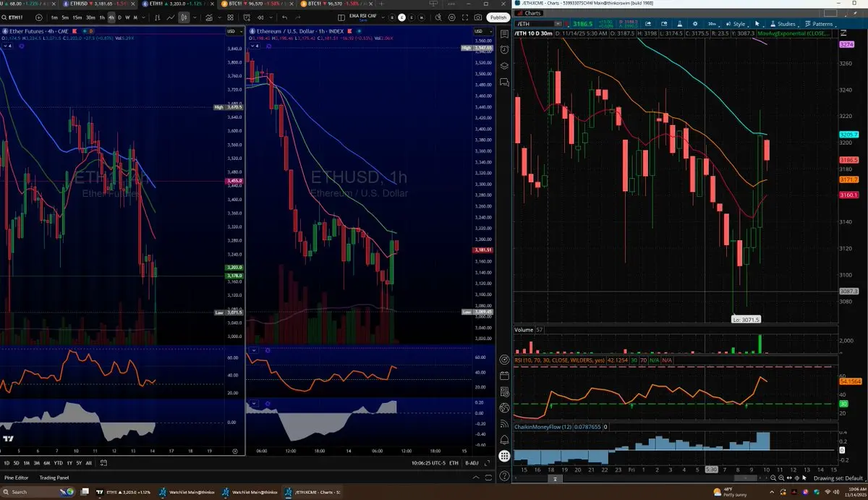Open the 30m aggregation dropdown in thinkorswim
Screen dimensions: 868x500
(712, 23)
